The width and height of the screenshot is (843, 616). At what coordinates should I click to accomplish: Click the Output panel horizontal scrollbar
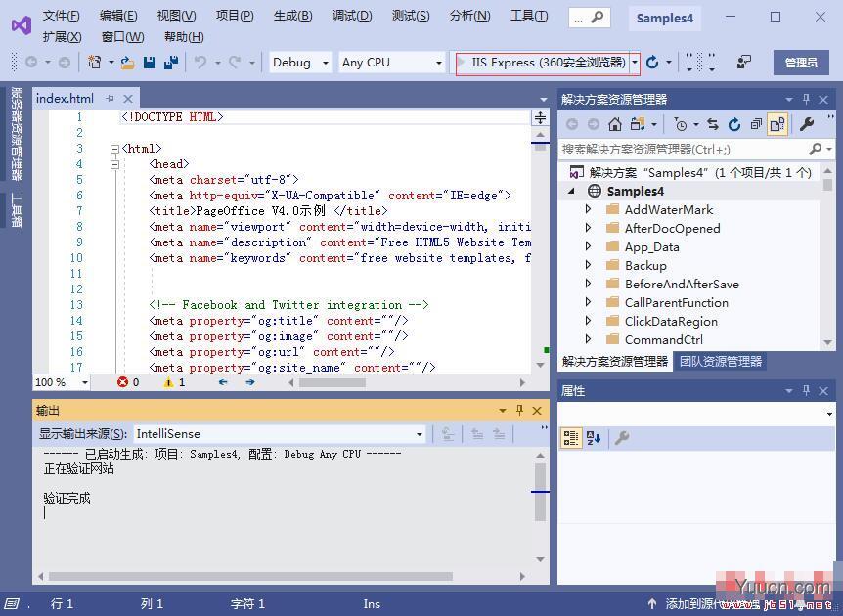[250, 576]
